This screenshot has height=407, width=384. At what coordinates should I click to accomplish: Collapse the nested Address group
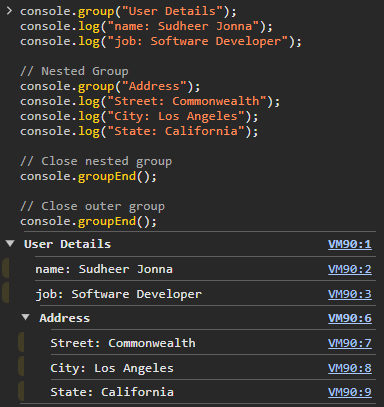(25, 317)
